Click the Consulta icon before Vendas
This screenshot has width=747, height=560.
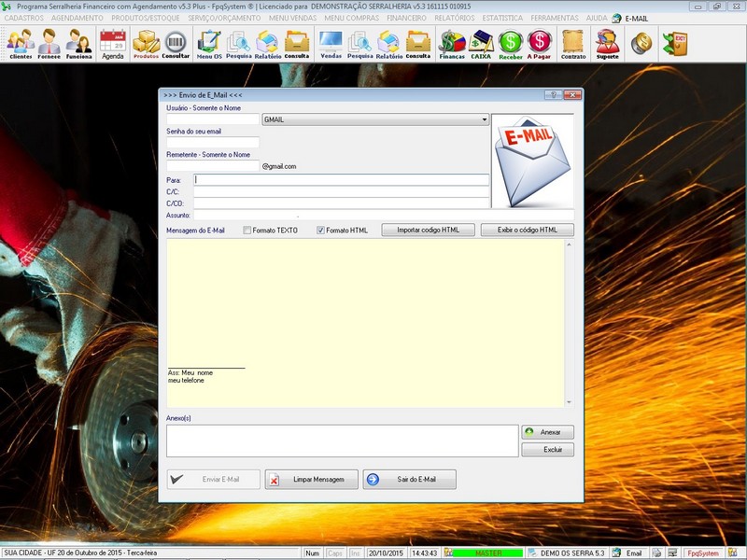[x=297, y=44]
